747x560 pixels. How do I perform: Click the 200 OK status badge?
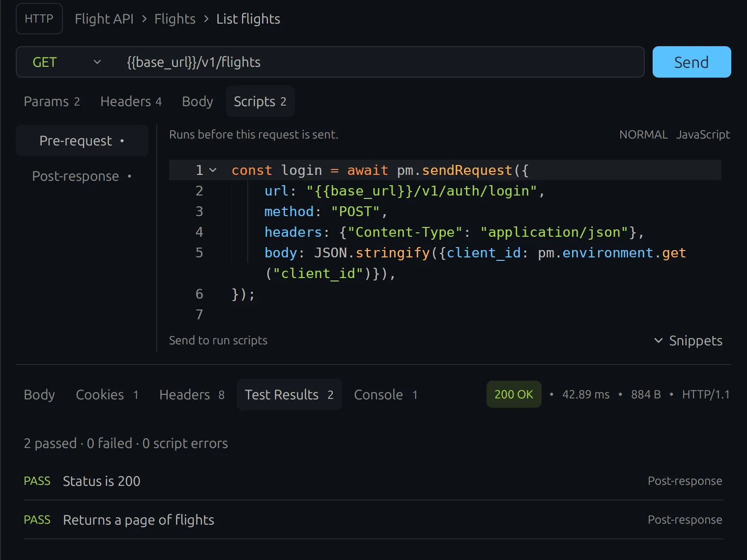point(514,394)
